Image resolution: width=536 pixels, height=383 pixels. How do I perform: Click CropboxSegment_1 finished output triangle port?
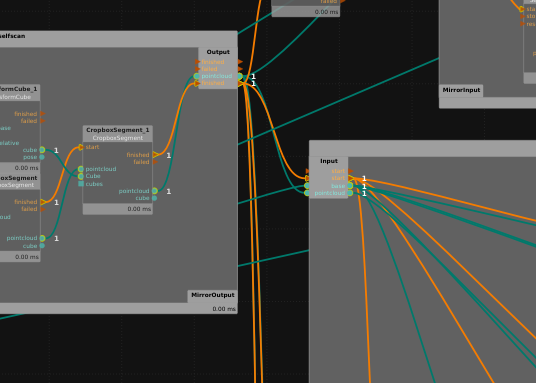click(x=156, y=155)
